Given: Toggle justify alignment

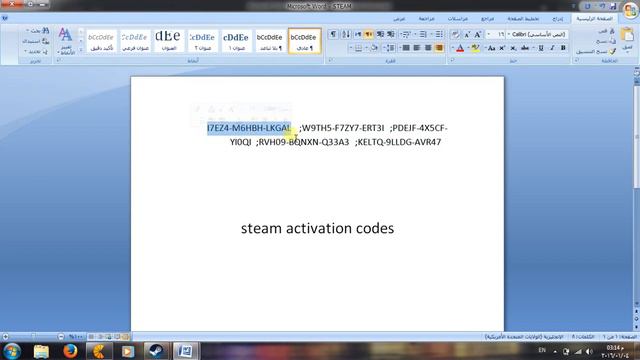Looking at the screenshot, I should point(406,48).
